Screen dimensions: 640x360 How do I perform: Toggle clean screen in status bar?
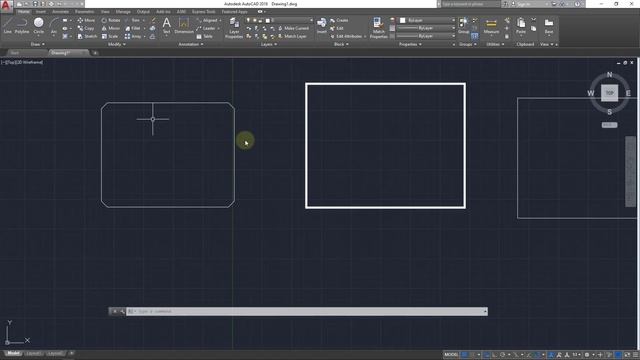click(627, 355)
